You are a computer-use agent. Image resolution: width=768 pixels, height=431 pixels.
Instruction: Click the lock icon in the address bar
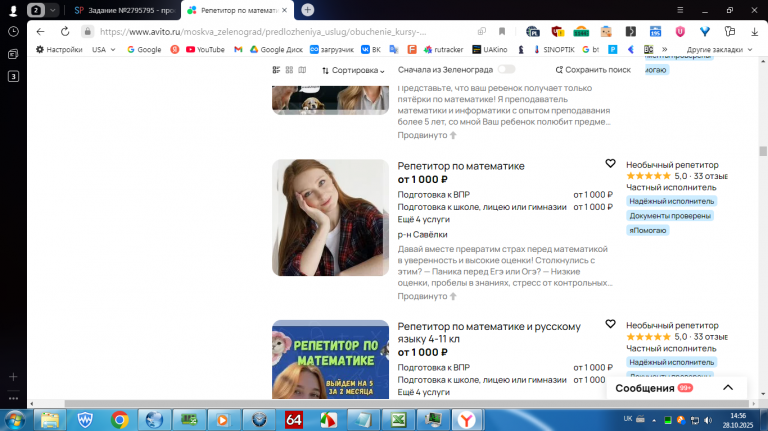[88, 32]
